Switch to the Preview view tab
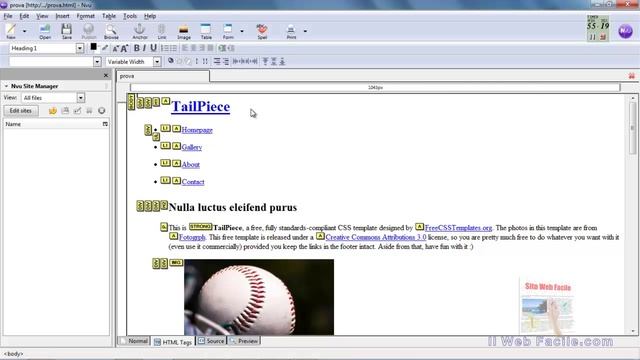 pos(244,341)
